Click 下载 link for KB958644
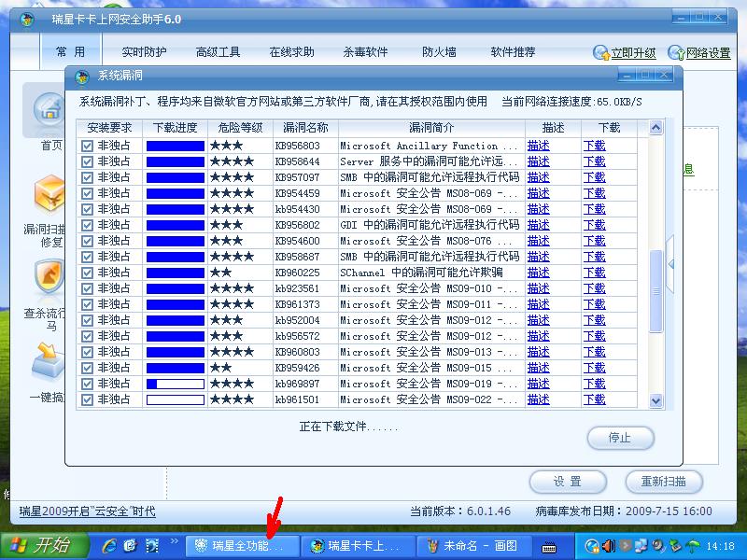The height and width of the screenshot is (560, 747). click(595, 161)
